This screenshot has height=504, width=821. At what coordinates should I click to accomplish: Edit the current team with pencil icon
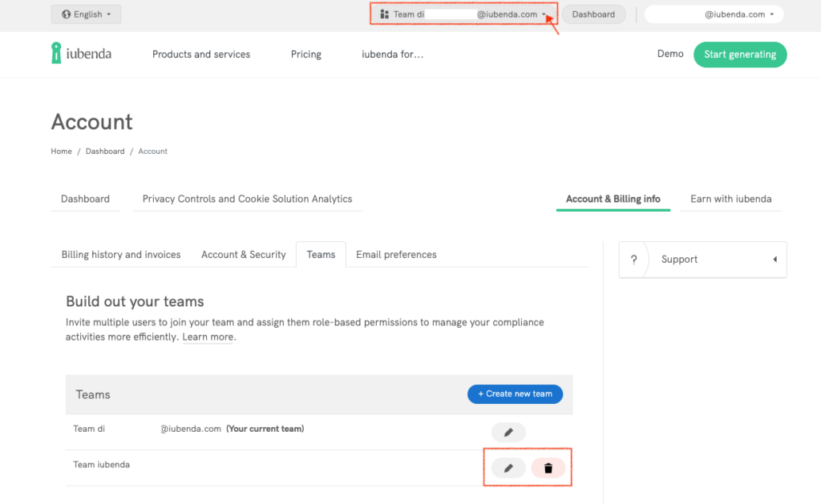508,433
